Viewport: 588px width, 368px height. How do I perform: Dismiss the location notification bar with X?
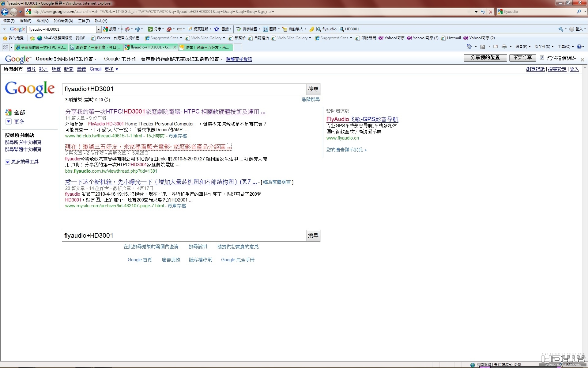(582, 60)
